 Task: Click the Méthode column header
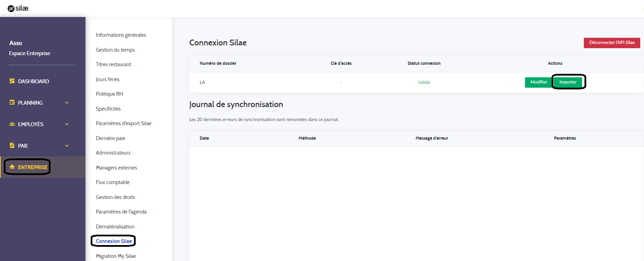(x=307, y=138)
